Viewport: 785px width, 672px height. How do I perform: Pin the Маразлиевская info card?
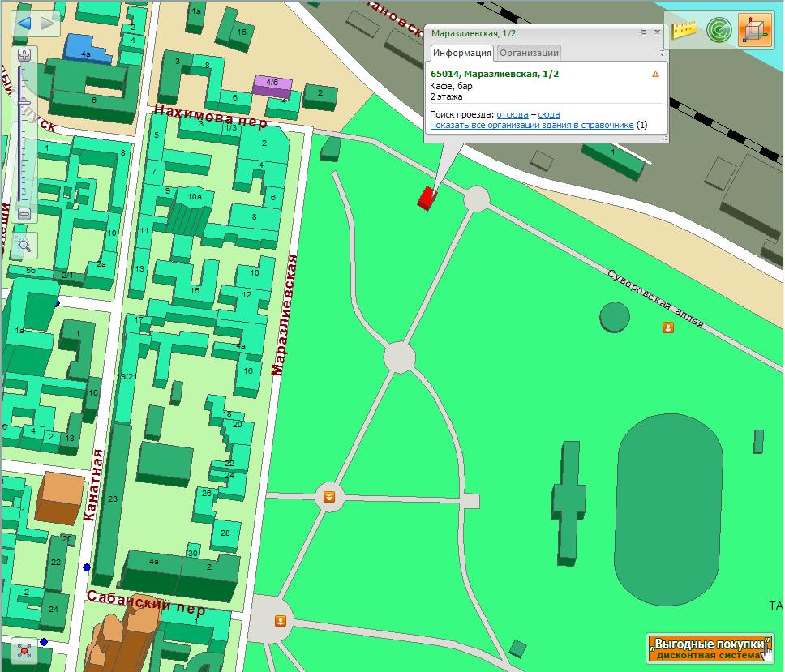click(643, 32)
